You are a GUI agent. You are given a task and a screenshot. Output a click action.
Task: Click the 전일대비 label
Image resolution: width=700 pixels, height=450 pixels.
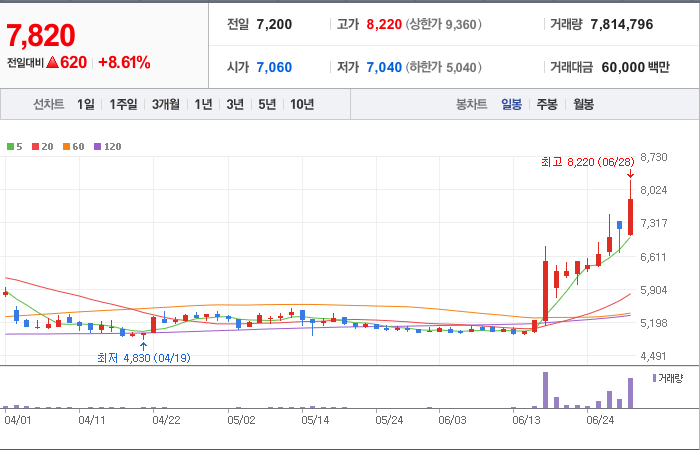click(25, 63)
